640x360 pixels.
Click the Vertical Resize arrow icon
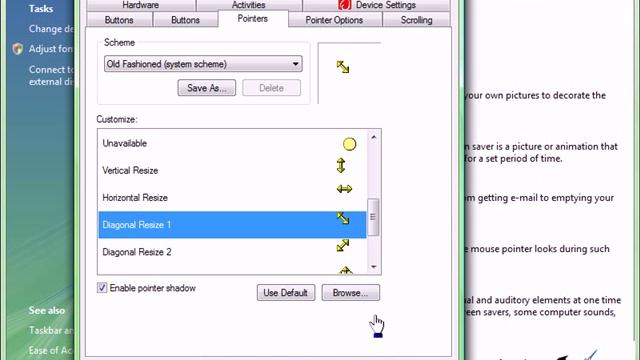pos(341,165)
